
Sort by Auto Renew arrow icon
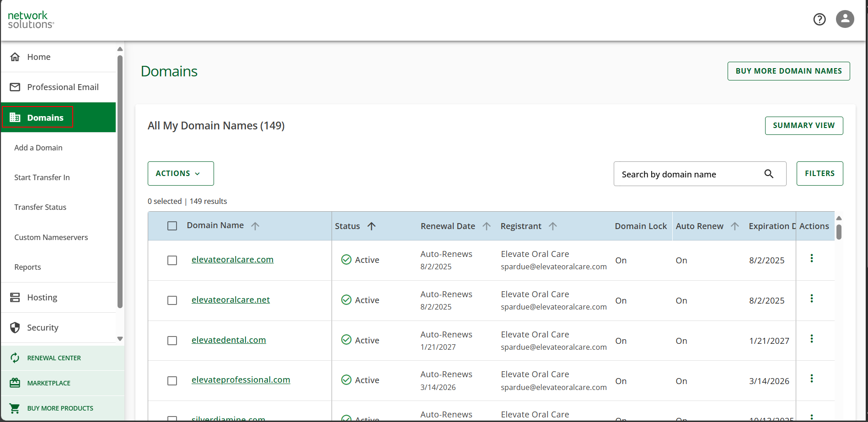click(x=734, y=226)
